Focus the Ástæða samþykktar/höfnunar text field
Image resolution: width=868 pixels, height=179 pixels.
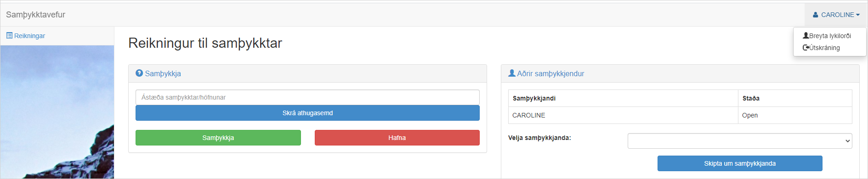pyautogui.click(x=307, y=97)
